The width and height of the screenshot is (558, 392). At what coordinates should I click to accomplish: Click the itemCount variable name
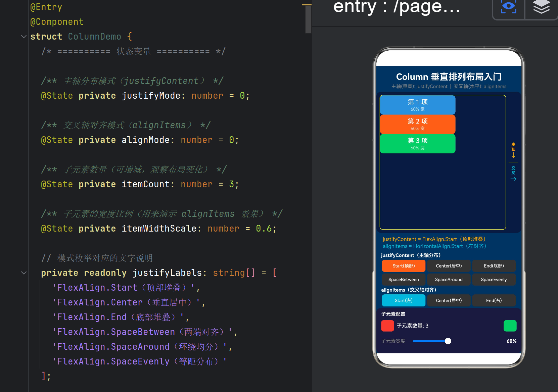tap(146, 184)
